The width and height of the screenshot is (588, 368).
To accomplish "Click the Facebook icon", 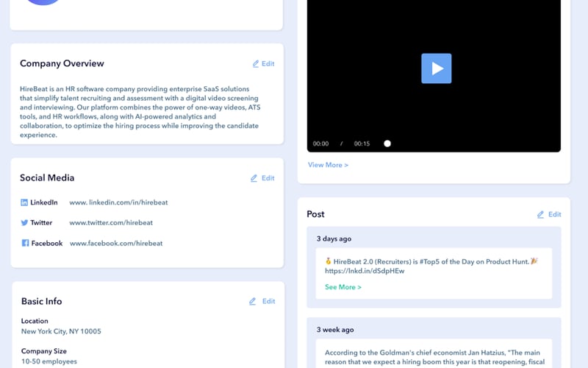I will (x=25, y=243).
